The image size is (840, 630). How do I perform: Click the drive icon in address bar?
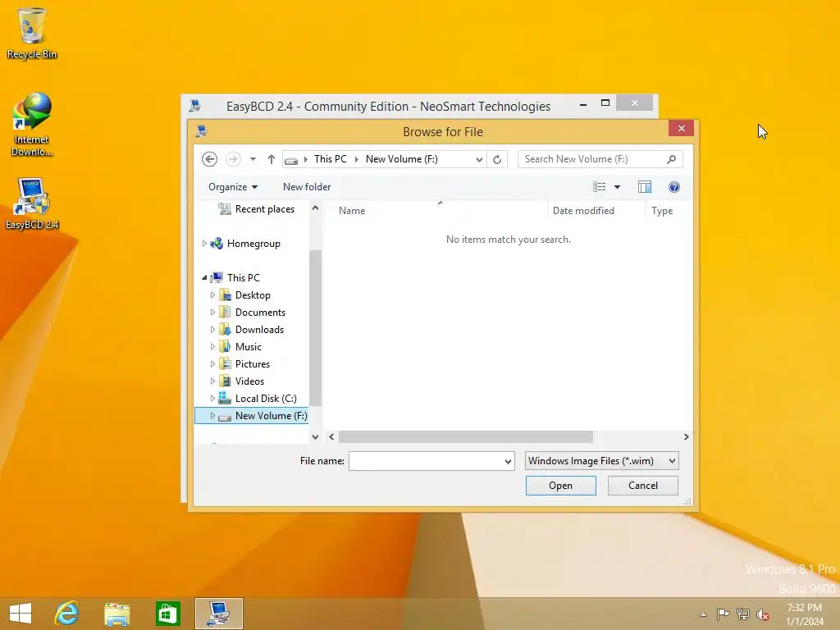pos(291,160)
